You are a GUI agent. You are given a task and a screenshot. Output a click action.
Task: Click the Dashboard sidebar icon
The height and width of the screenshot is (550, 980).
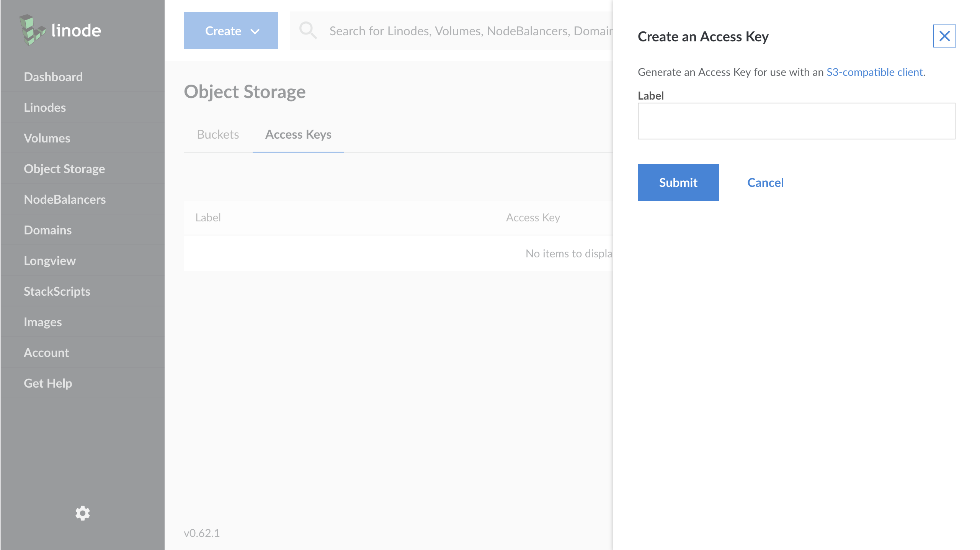tap(53, 76)
